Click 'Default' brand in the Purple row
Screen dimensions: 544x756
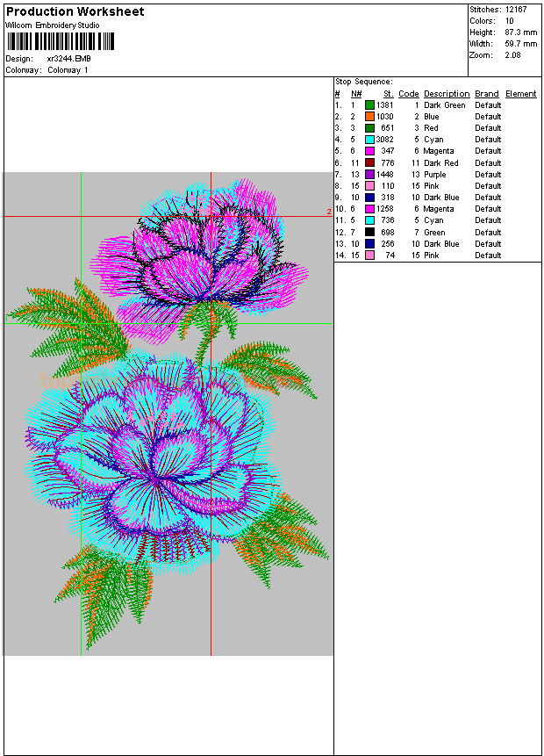(488, 175)
